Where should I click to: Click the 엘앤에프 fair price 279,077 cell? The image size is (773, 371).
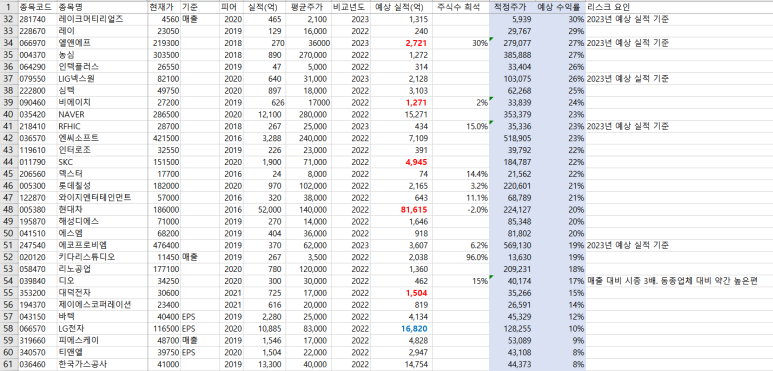(513, 43)
